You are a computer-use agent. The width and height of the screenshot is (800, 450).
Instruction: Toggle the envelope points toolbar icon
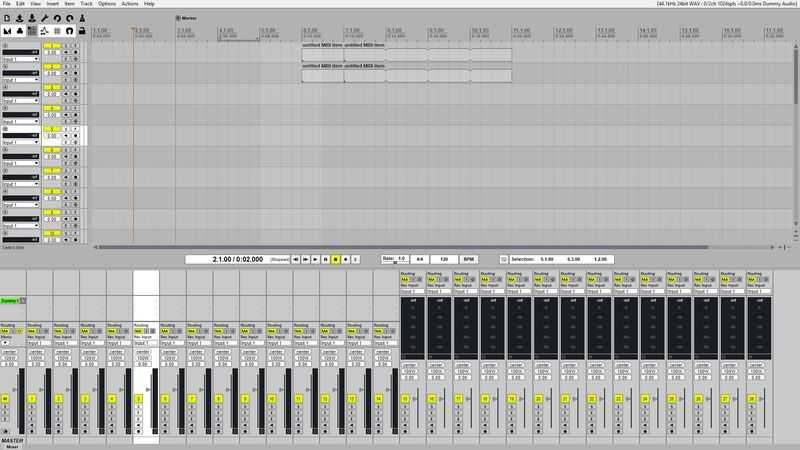(x=44, y=31)
